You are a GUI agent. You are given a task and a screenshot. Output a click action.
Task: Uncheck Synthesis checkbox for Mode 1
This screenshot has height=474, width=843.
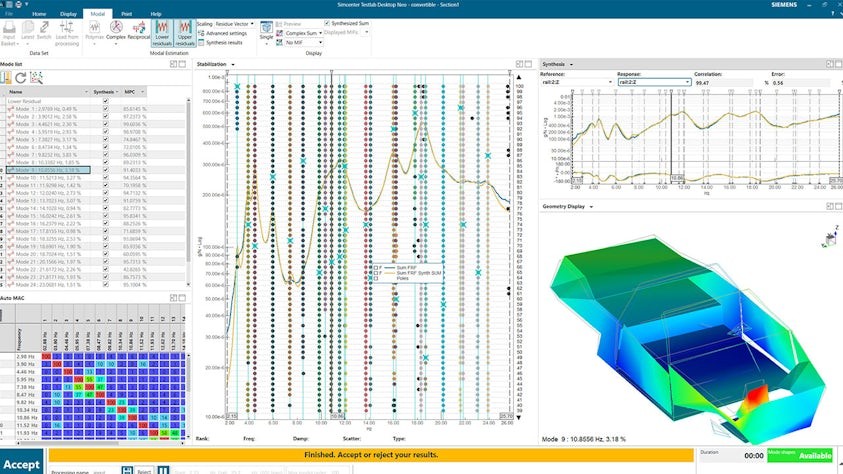(106, 108)
